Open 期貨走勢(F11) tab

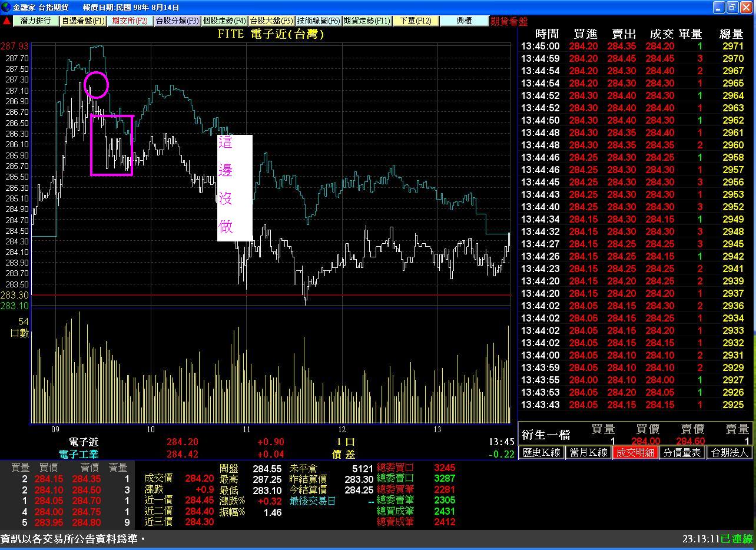(366, 21)
